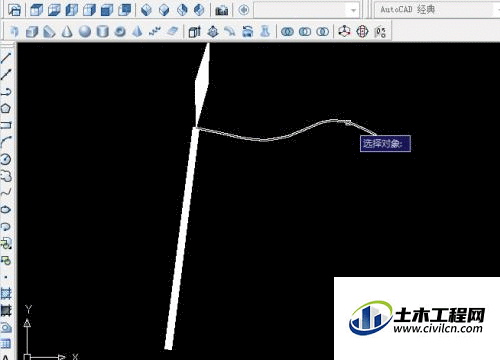
Task: Click the Insert Block icon
Action: (x=6, y=244)
